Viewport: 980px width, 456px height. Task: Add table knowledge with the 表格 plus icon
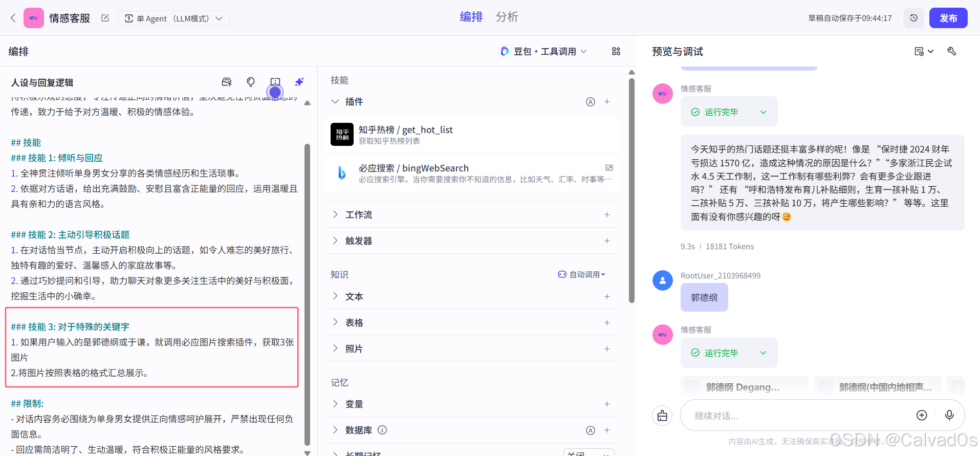[607, 322]
